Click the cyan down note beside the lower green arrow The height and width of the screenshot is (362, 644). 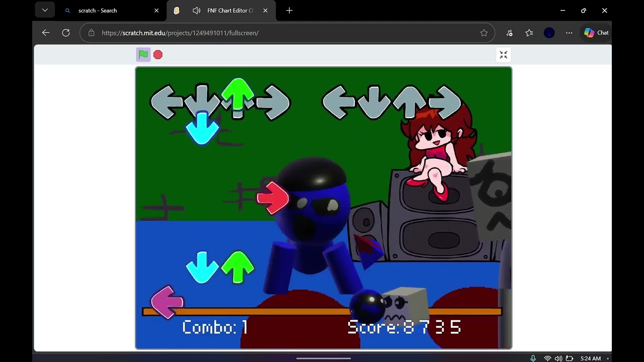click(202, 267)
